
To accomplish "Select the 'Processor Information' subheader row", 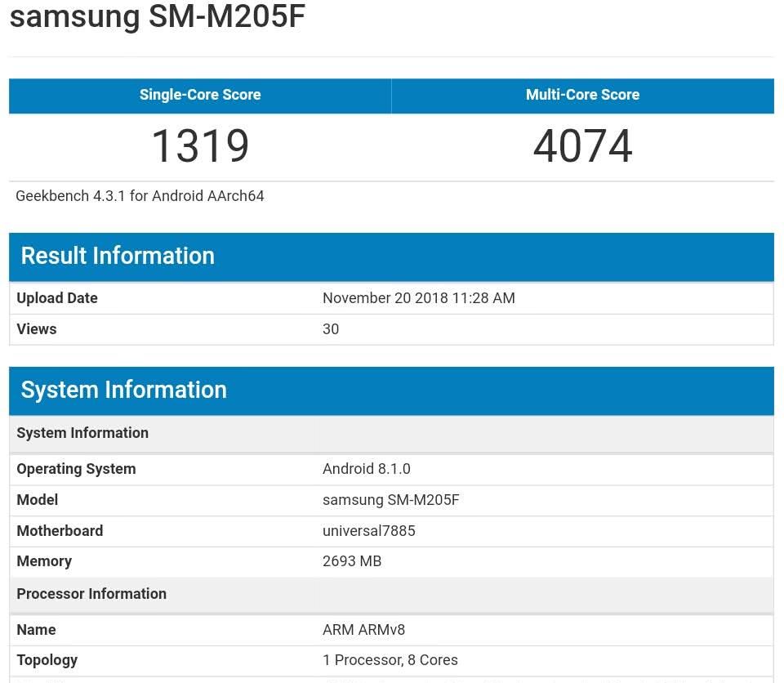I will (391, 595).
